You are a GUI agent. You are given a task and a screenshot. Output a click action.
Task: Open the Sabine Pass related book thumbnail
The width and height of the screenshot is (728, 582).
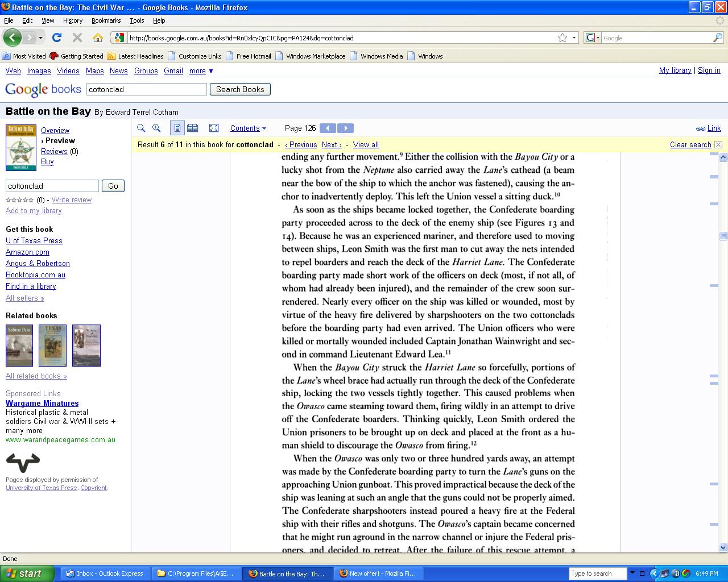click(x=19, y=346)
